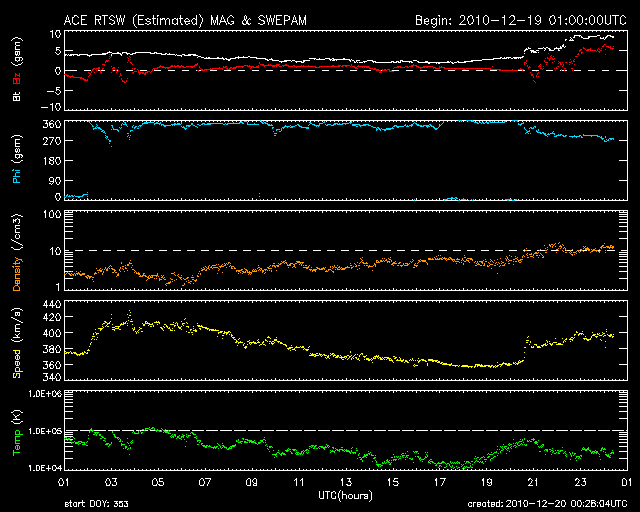Viewport: 640px width, 512px height.
Task: Click the 23 hour tick label
Action: point(580,482)
